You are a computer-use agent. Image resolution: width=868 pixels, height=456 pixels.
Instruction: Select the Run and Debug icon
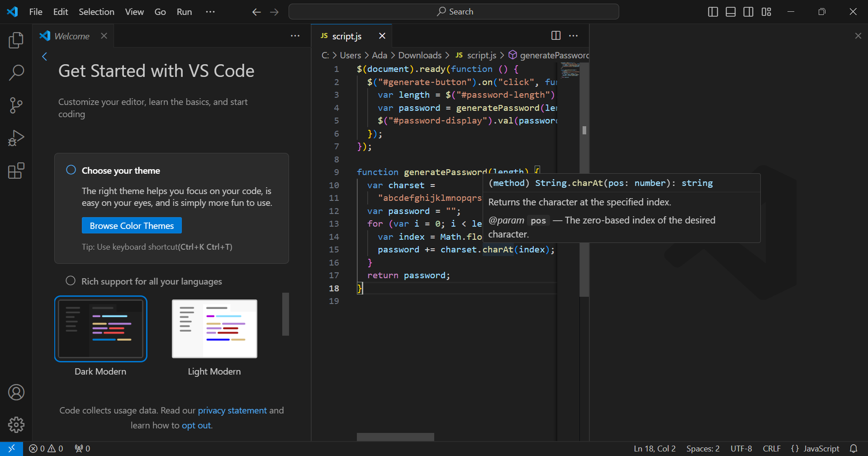pos(16,138)
